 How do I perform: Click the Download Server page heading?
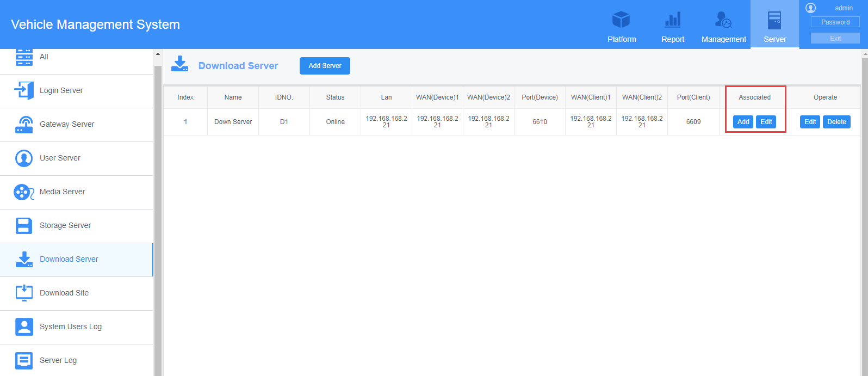[238, 66]
